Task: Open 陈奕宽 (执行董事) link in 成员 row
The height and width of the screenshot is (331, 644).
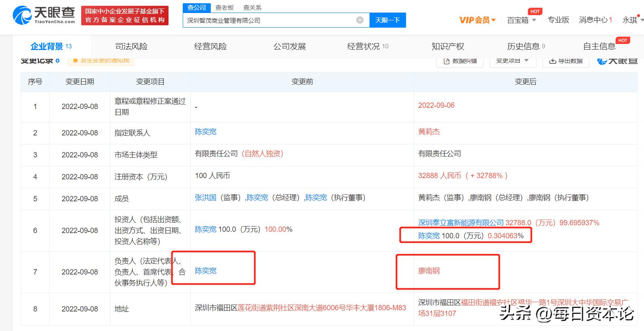Action: coord(316,198)
